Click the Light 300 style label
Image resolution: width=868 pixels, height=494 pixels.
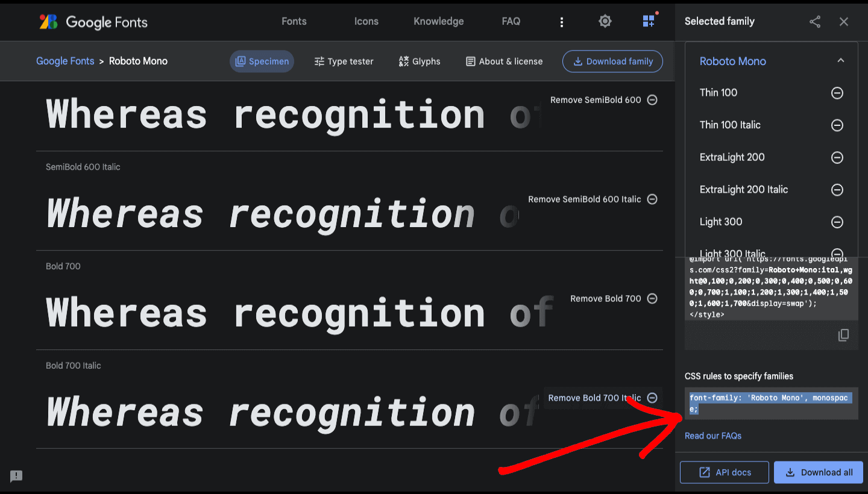click(x=721, y=222)
